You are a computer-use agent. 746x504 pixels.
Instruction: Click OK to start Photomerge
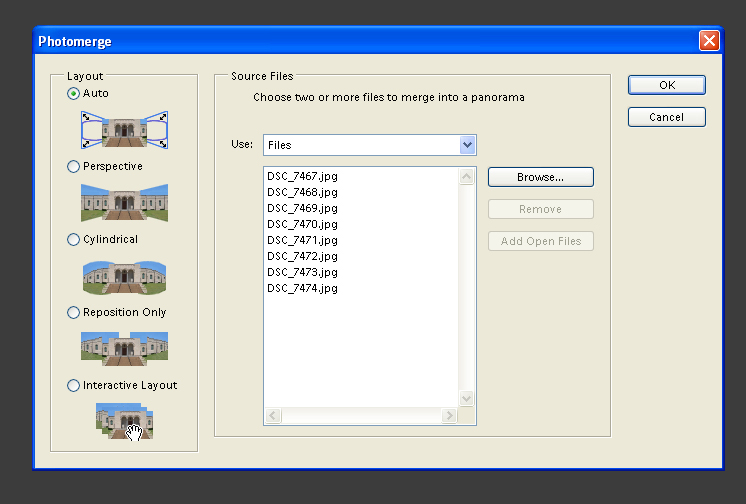pyautogui.click(x=666, y=85)
